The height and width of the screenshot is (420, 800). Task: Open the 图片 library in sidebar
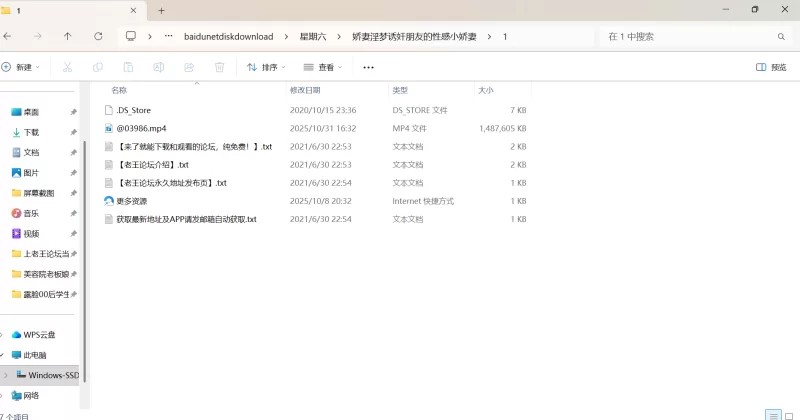pos(31,173)
